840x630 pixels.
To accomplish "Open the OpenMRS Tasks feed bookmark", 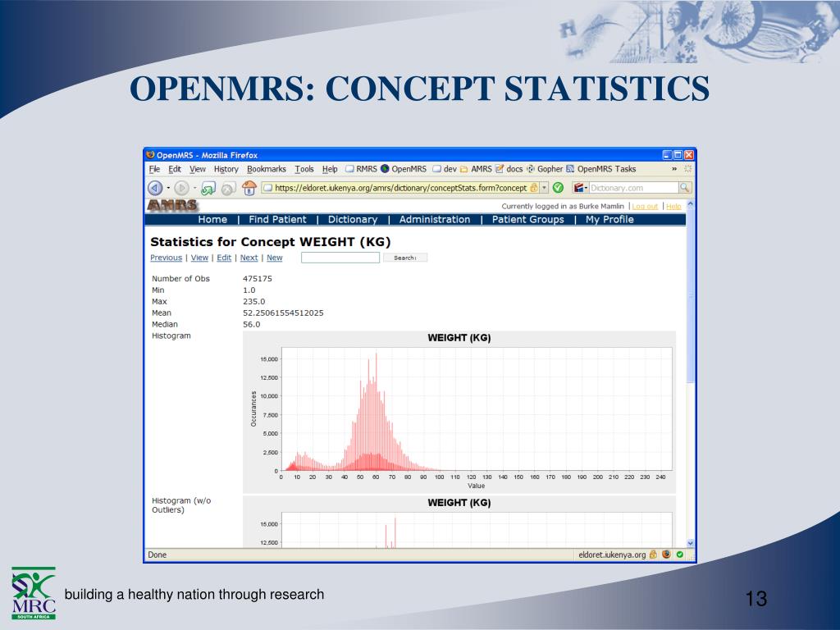I will click(601, 169).
